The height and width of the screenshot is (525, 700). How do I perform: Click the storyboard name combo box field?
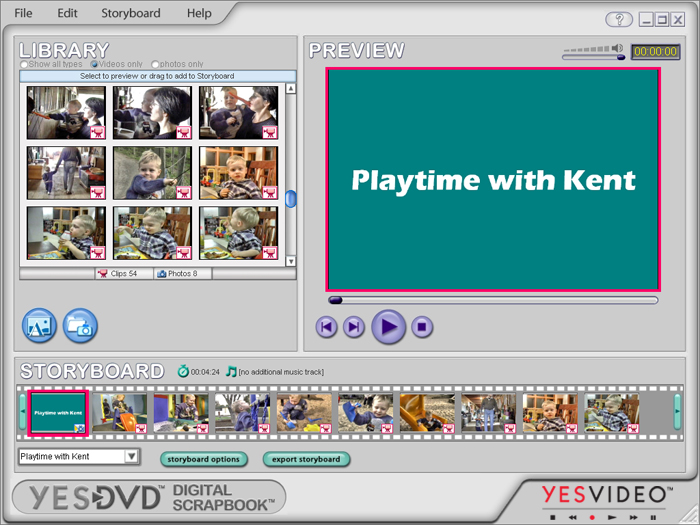pos(72,456)
